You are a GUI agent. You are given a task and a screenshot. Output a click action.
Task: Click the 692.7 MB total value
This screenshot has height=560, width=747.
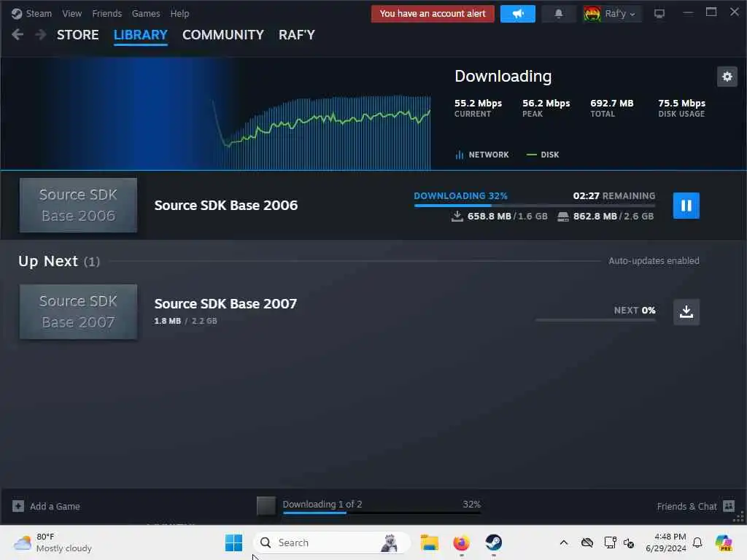pos(612,104)
